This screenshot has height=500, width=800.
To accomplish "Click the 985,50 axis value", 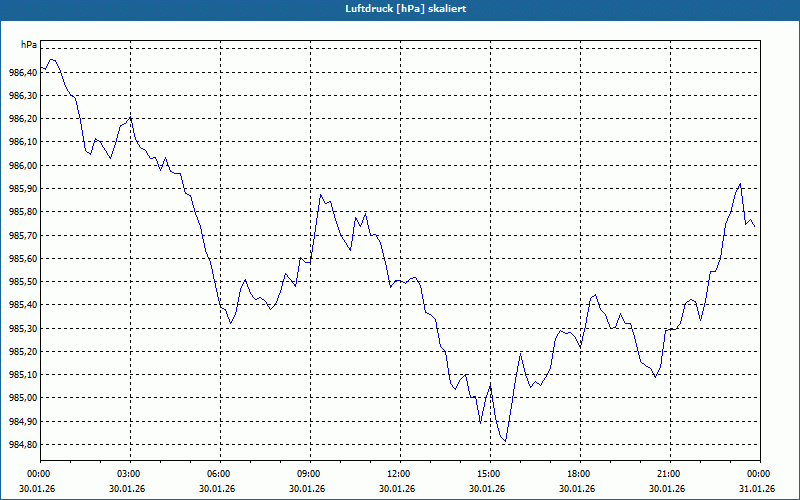I will pyautogui.click(x=23, y=282).
